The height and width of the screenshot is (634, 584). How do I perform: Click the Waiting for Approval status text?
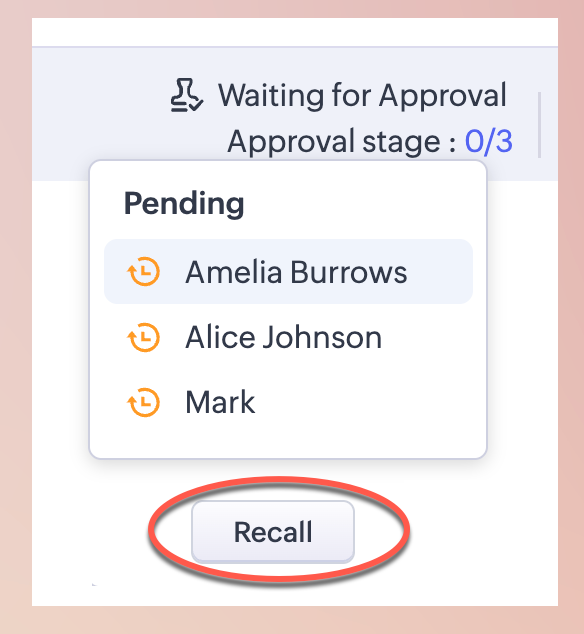pos(362,95)
